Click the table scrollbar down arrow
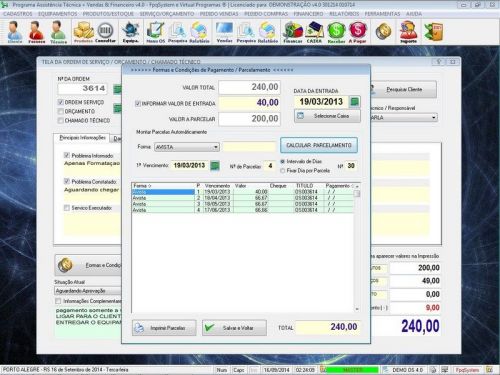Image resolution: width=500 pixels, height=375 pixels. click(357, 309)
